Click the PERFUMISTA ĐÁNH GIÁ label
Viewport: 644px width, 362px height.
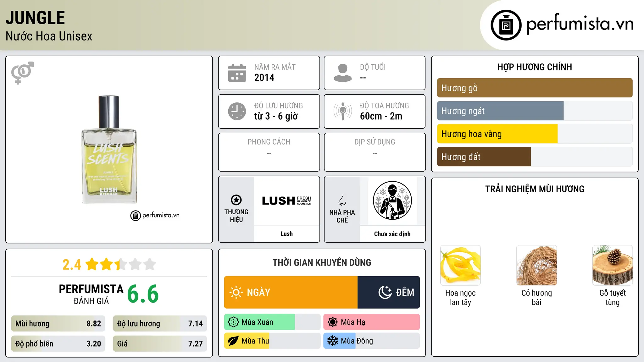(x=91, y=294)
